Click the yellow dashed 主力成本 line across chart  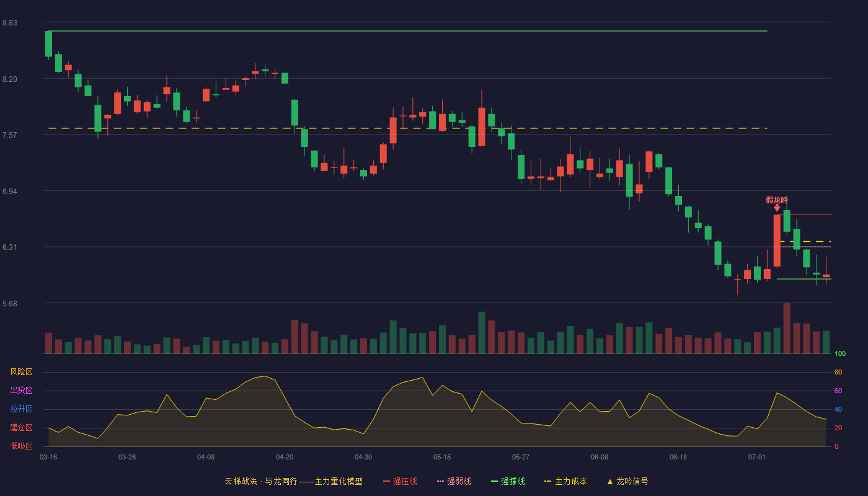pyautogui.click(x=407, y=128)
